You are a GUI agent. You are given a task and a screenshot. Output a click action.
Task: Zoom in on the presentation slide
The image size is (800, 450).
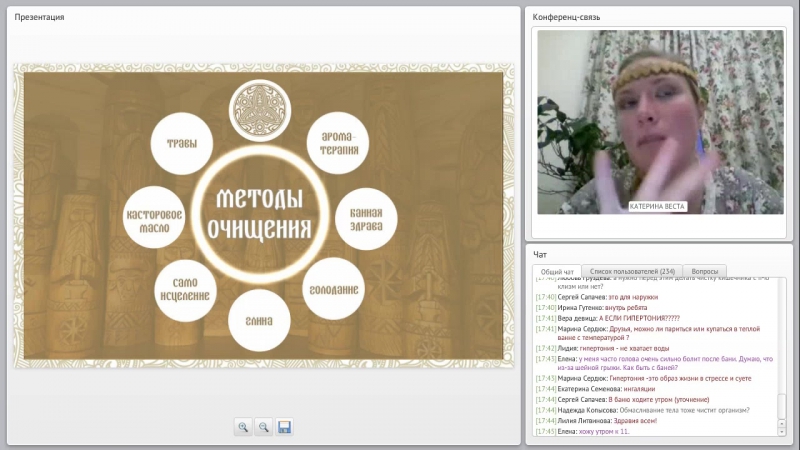(243, 427)
